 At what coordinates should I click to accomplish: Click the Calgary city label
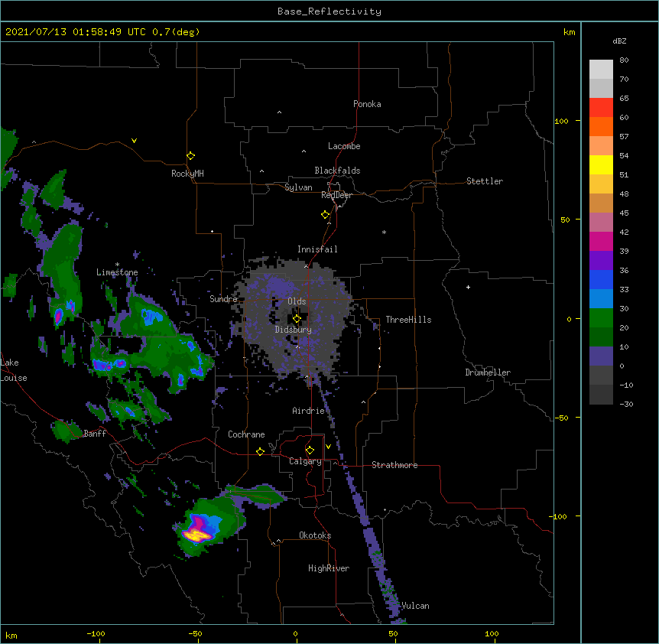click(305, 461)
